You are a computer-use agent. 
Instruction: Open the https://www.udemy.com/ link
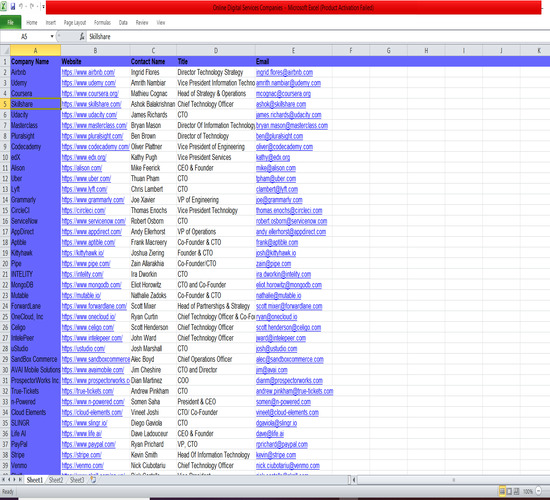point(89,83)
